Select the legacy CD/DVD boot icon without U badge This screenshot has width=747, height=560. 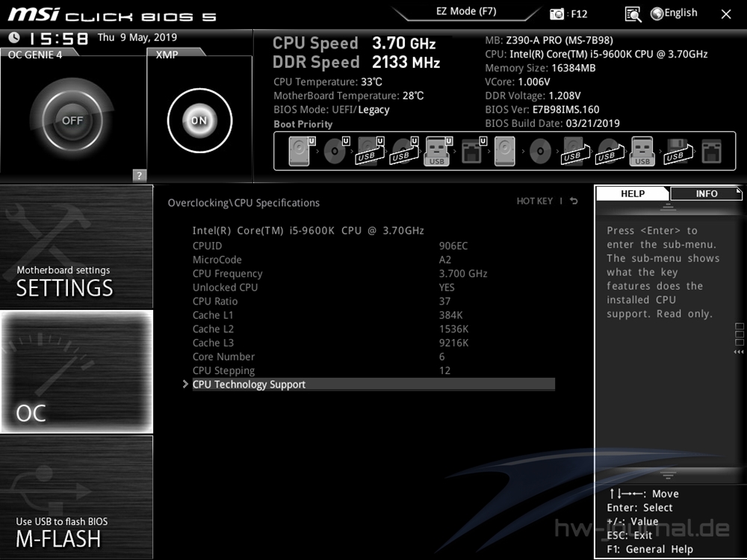tap(540, 152)
